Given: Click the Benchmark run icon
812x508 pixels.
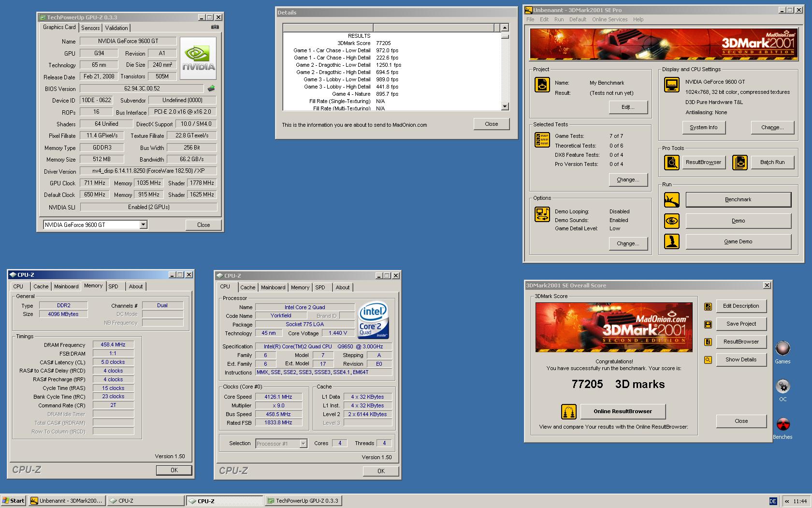Looking at the screenshot, I should [x=671, y=199].
